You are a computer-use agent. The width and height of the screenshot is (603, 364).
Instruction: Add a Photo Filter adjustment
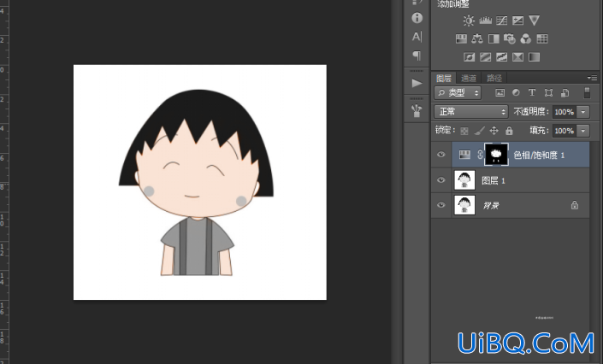coord(510,38)
